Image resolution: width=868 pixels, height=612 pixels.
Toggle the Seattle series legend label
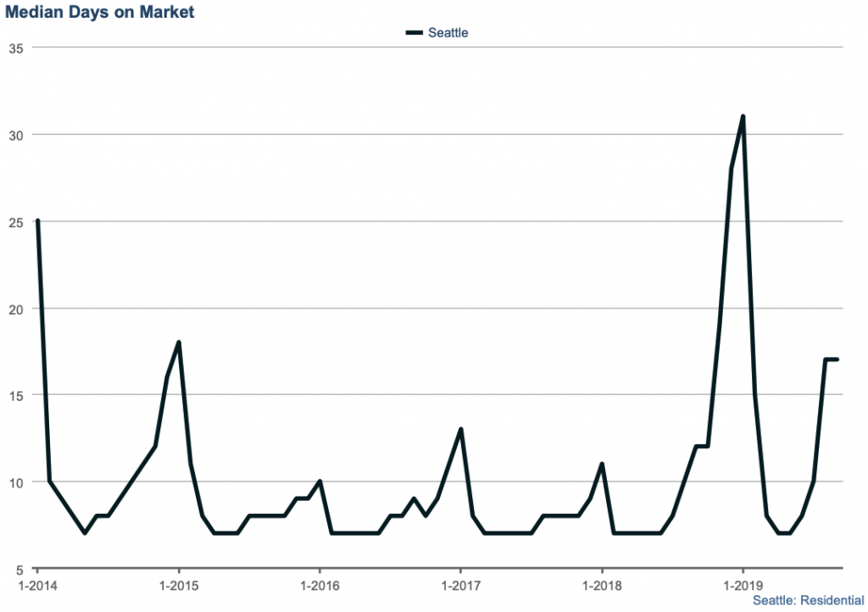click(x=448, y=33)
